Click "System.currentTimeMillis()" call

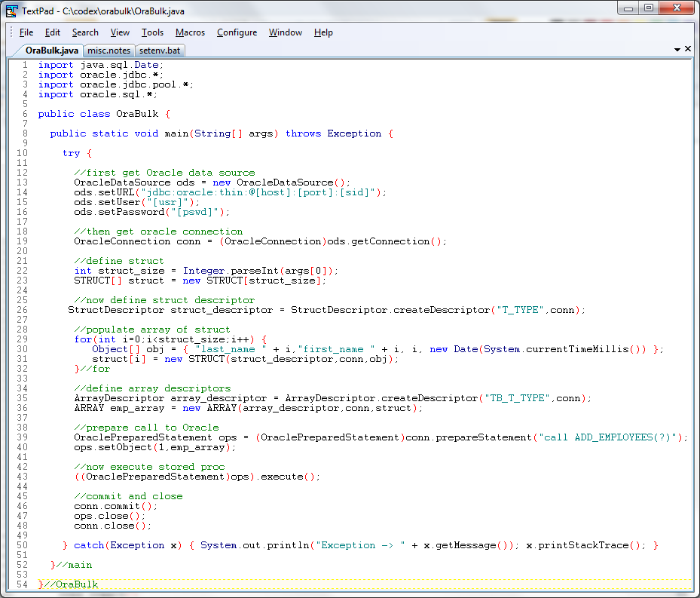(x=564, y=350)
